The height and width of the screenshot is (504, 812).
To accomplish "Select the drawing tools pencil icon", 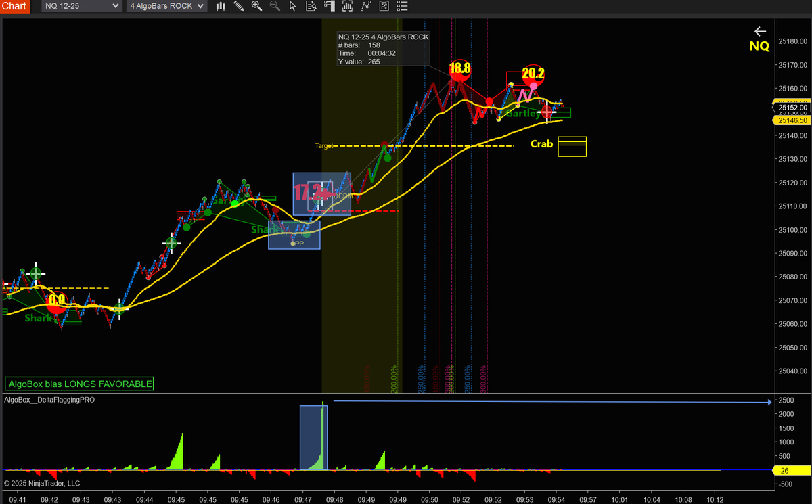I will [239, 7].
